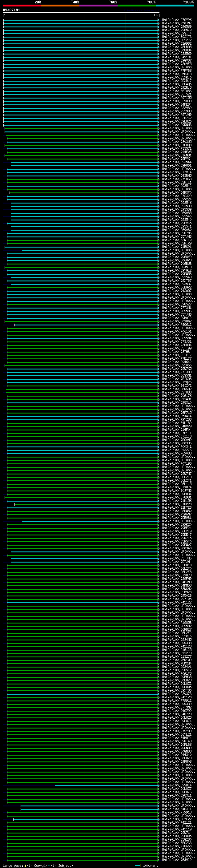Select the UniRef100_P29038 hit entry
197x868 pixels.
pyautogui.click(x=176, y=101)
